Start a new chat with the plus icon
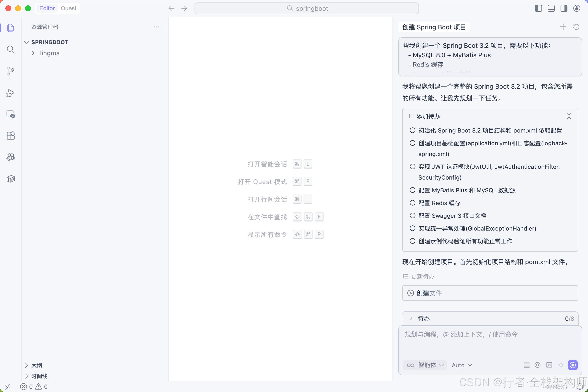 click(563, 27)
